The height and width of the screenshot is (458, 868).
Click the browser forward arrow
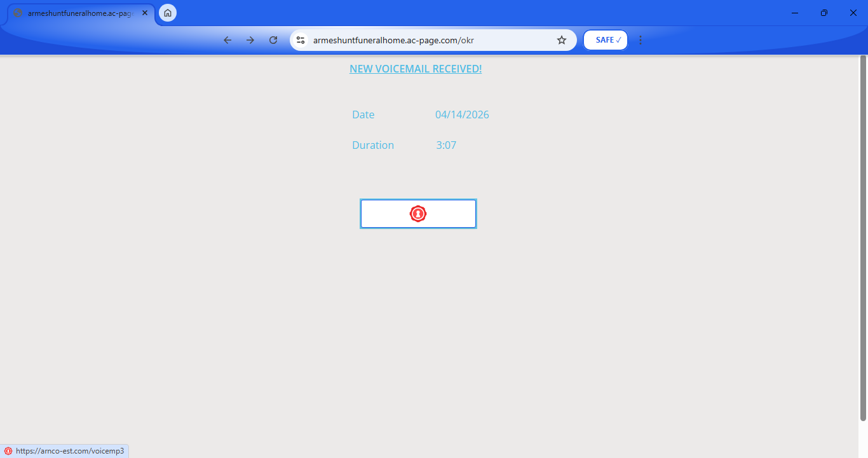(x=250, y=40)
